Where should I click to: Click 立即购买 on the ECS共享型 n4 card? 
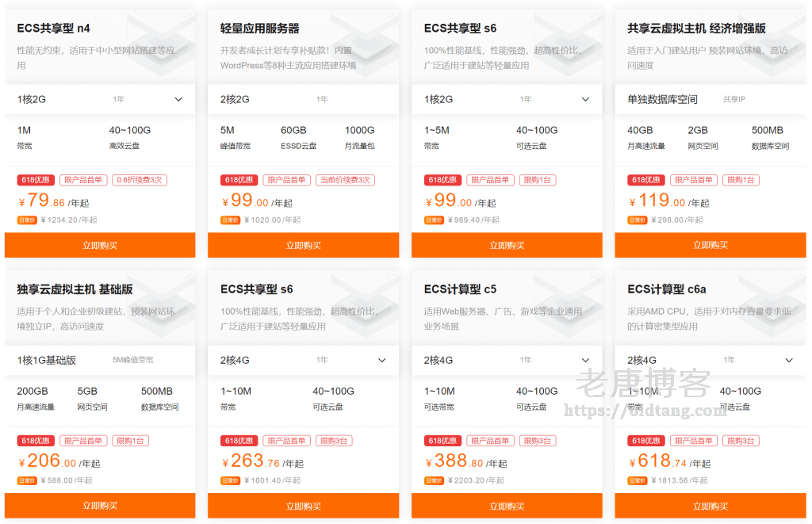click(x=100, y=245)
